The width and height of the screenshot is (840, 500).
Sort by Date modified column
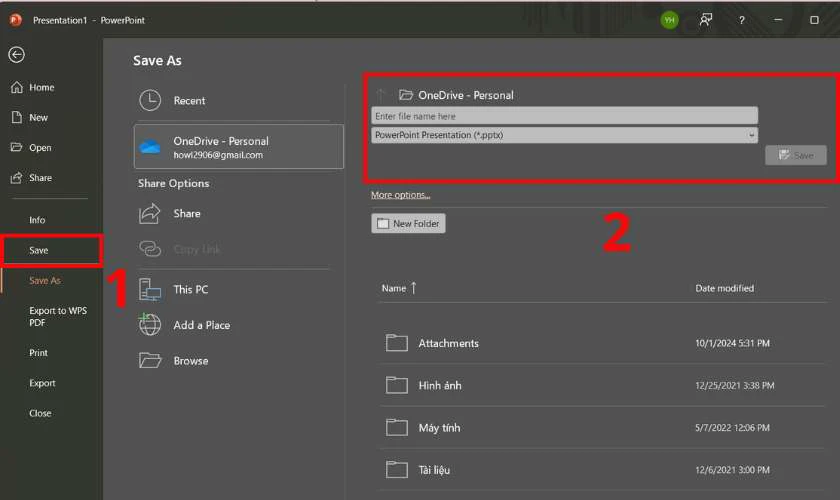pyautogui.click(x=724, y=288)
